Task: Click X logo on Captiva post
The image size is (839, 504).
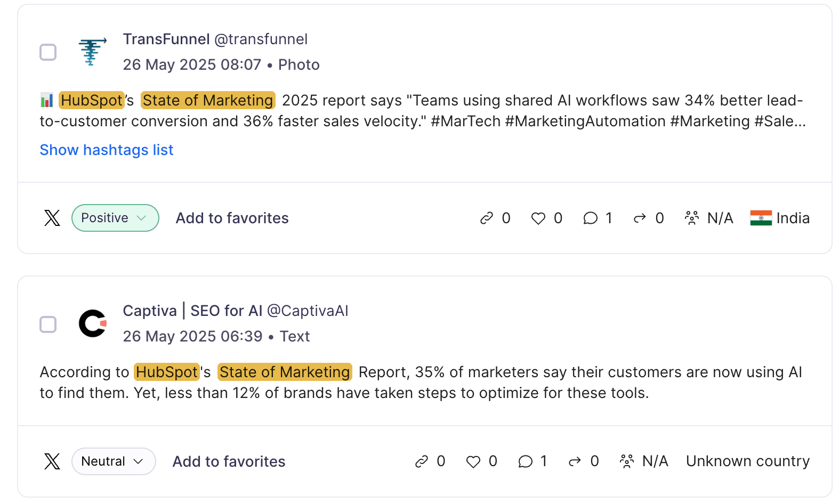Action: pos(52,461)
